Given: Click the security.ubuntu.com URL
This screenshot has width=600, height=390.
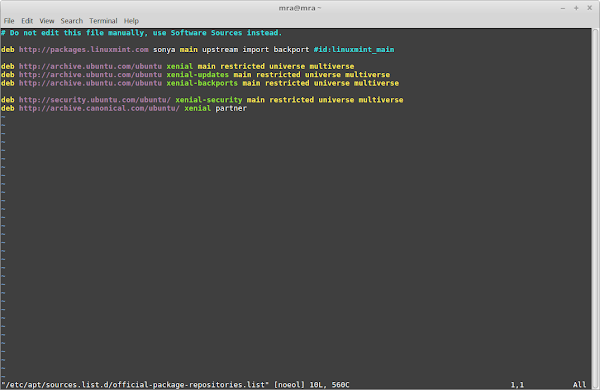Looking at the screenshot, I should pos(95,100).
